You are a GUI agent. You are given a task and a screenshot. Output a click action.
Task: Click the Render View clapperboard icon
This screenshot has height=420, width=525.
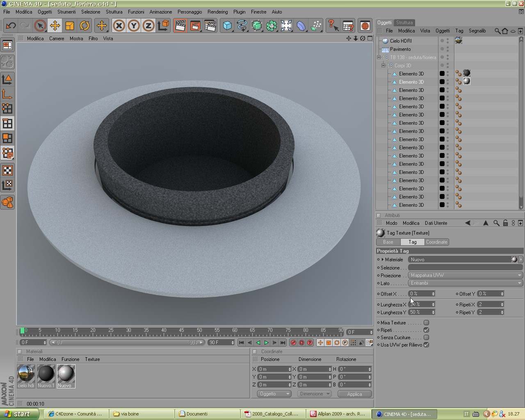180,26
